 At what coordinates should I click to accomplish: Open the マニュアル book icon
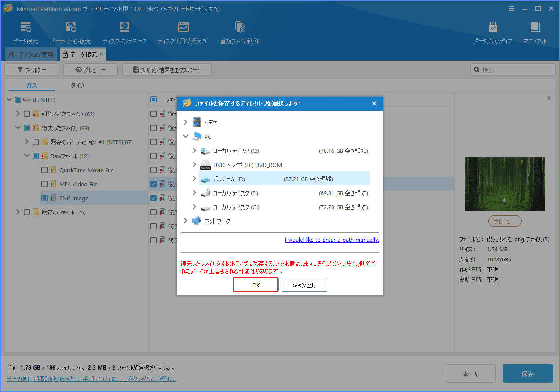pyautogui.click(x=535, y=27)
